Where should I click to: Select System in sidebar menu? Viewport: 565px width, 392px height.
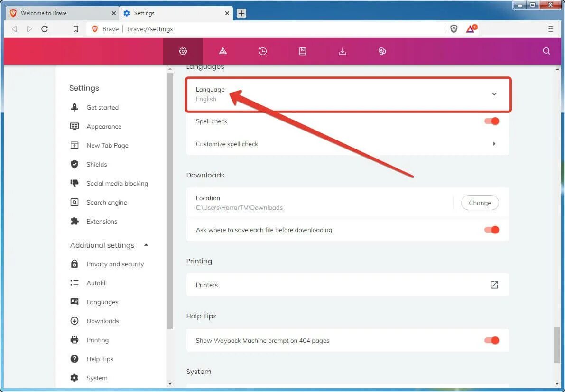[97, 378]
